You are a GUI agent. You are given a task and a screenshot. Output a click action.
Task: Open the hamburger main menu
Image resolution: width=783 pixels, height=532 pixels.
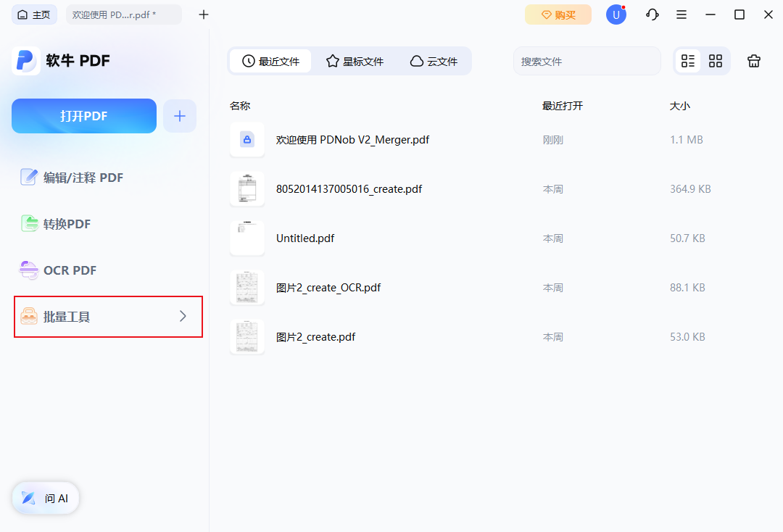(x=681, y=14)
